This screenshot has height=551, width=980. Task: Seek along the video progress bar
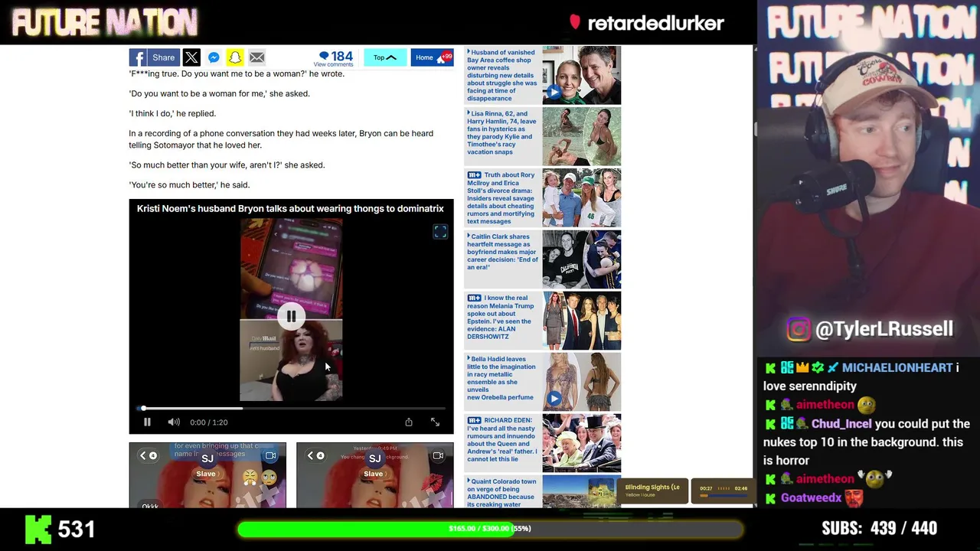pos(291,408)
